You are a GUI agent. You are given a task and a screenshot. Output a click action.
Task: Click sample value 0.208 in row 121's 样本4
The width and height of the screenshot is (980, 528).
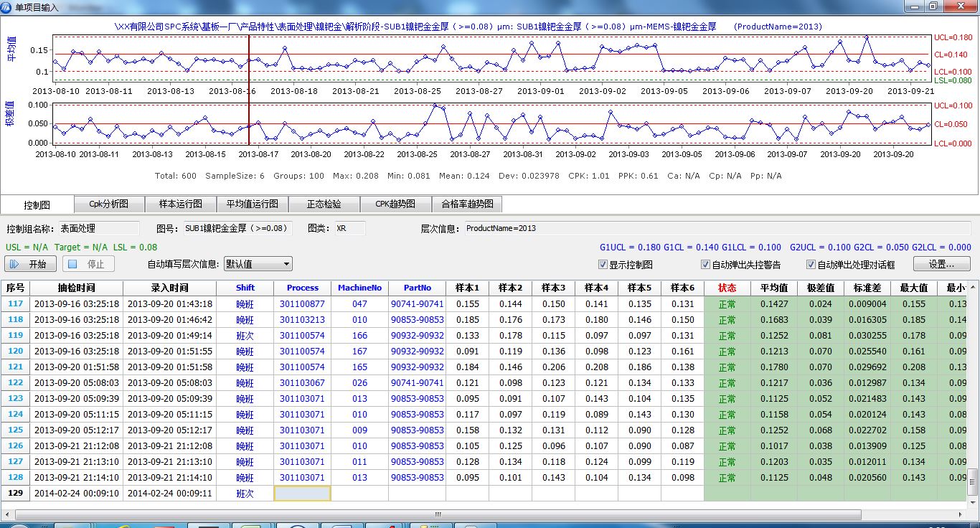pyautogui.click(x=597, y=367)
